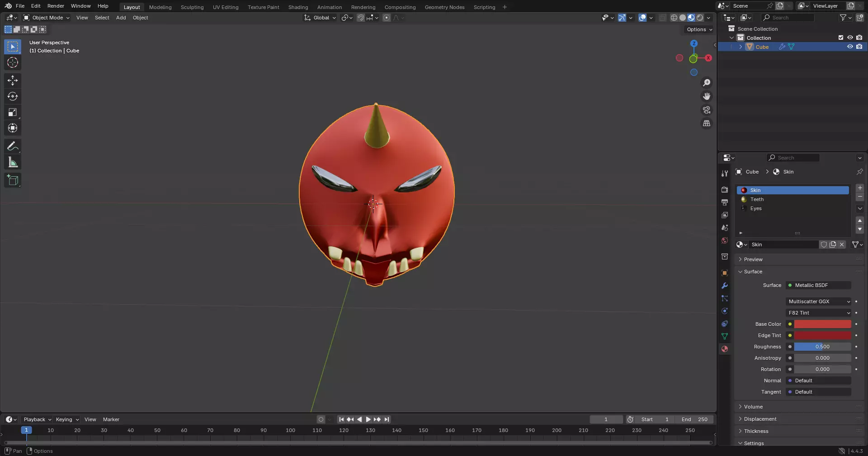Select the Teeth material slot
This screenshot has height=456, width=868.
pos(793,199)
